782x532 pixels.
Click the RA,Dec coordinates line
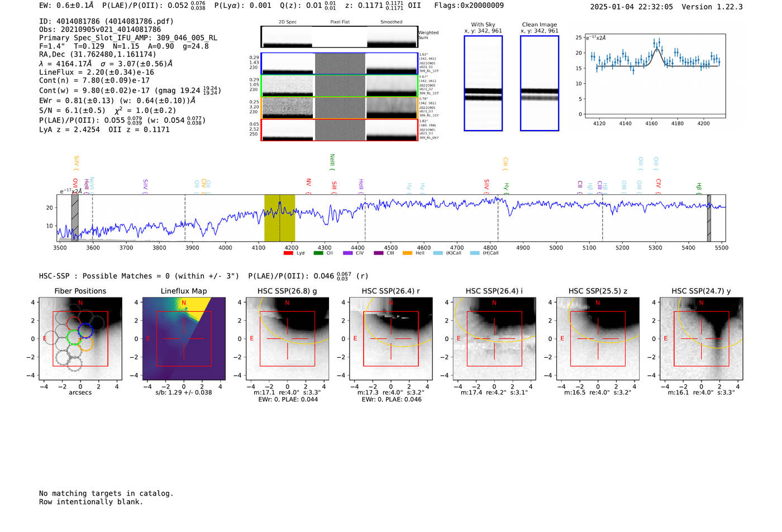(x=98, y=55)
